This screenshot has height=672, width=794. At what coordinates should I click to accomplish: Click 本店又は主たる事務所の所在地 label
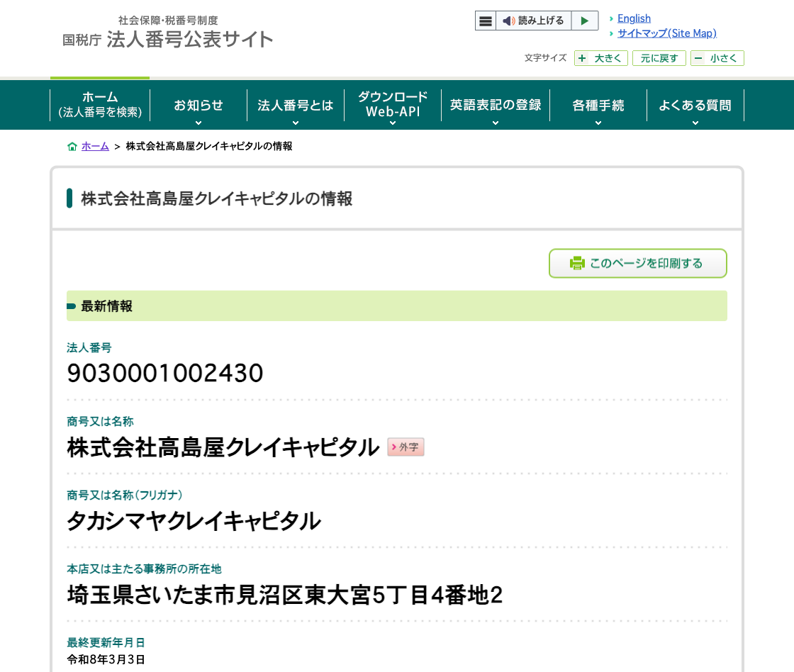coord(145,569)
